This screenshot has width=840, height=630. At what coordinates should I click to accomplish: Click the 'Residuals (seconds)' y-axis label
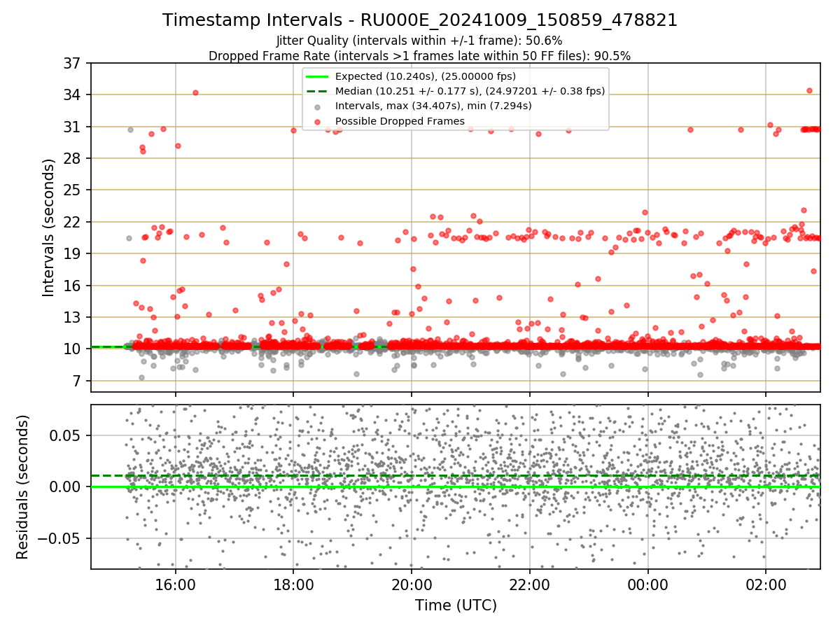tap(23, 487)
